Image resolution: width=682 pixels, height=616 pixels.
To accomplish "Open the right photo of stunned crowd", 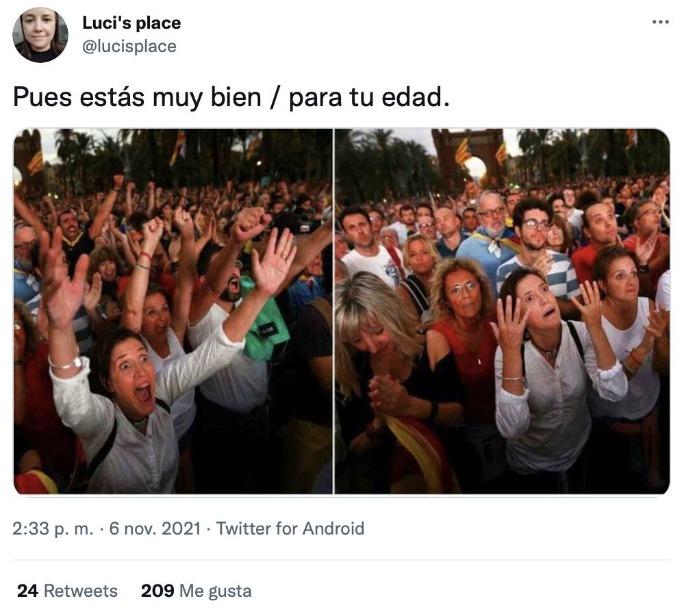I will click(502, 311).
